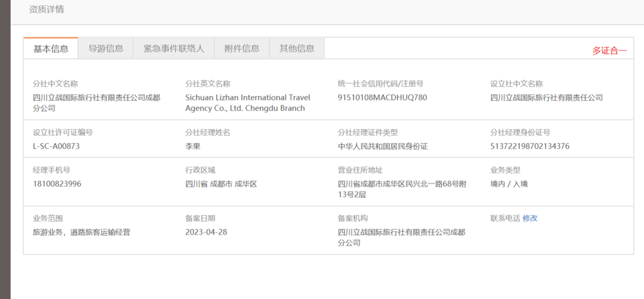Click the business type value 境内 / 入境

[509, 183]
